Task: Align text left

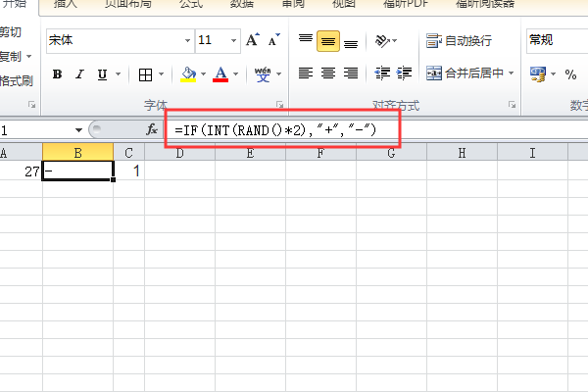Action: tap(306, 73)
